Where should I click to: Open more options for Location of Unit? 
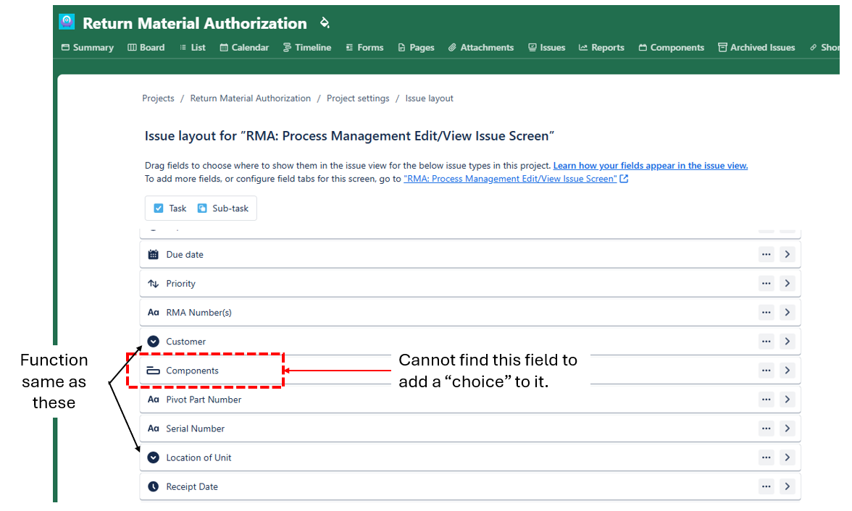(x=766, y=458)
